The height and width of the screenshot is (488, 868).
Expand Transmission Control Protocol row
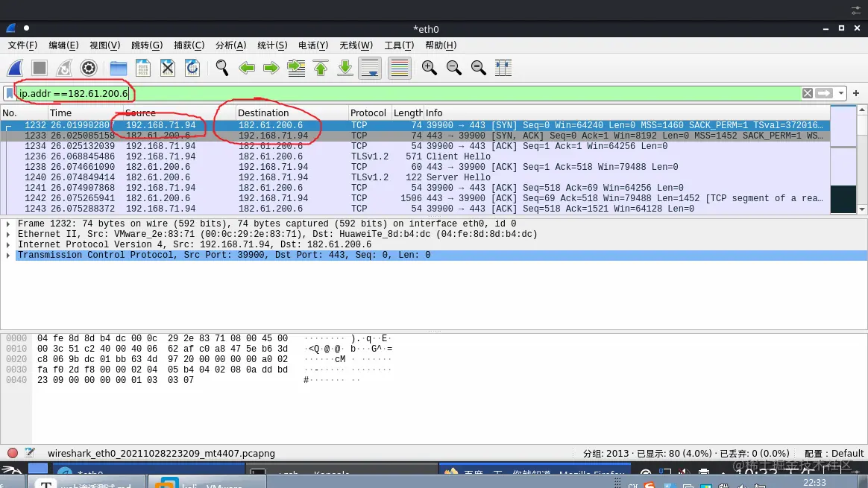click(7, 256)
